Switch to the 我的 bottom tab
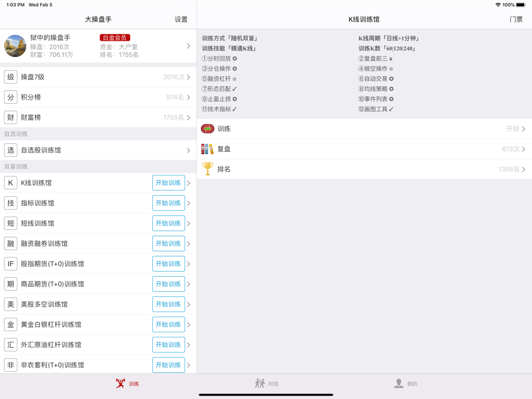 [x=406, y=384]
